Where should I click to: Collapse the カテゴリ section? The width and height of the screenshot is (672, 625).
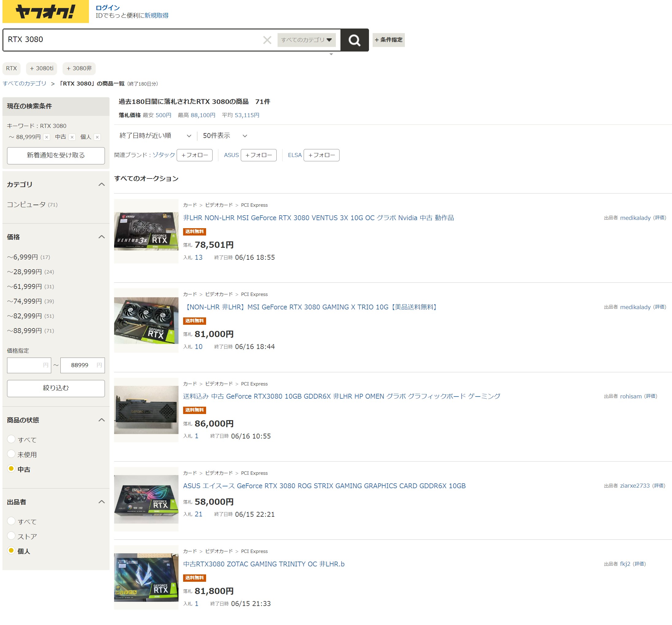click(x=102, y=184)
